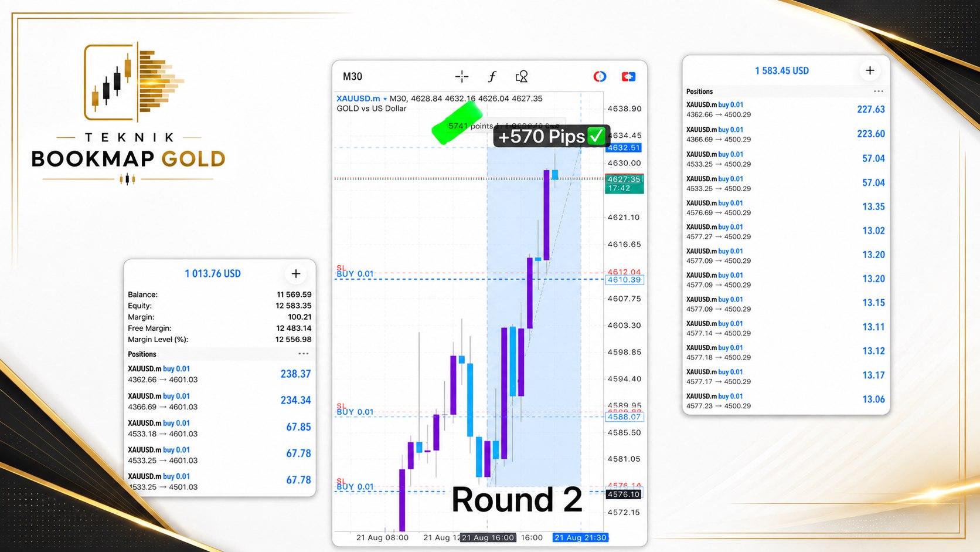Open new order via red-blue trade icon
This screenshot has height=552, width=980.
[x=628, y=76]
